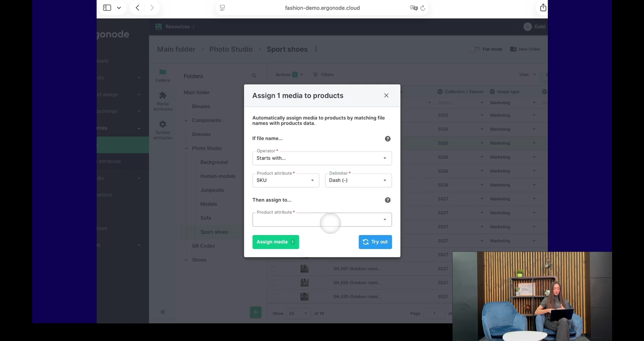Open the Sport shoes three-dot menu
The image size is (644, 341).
pos(316,49)
